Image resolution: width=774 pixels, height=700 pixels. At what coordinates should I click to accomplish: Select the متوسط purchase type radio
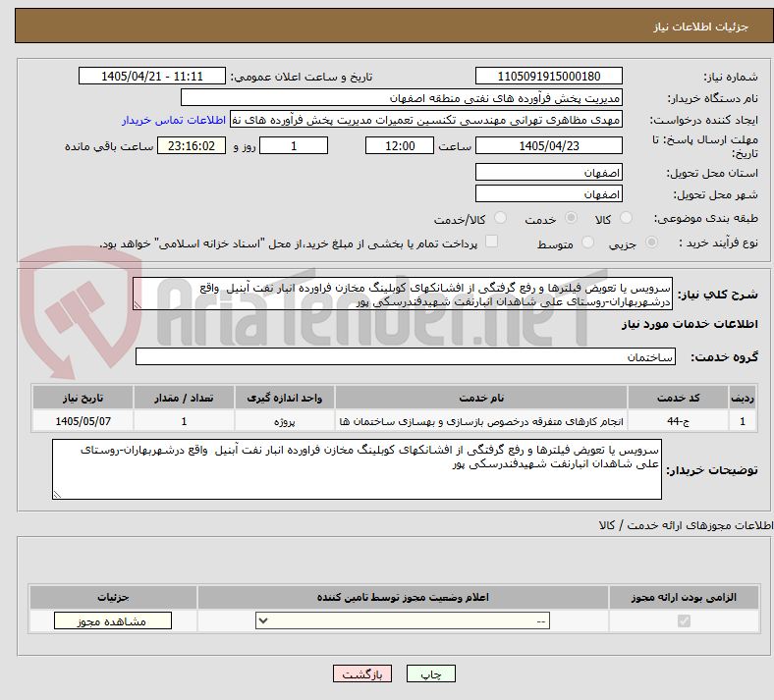coord(587,242)
